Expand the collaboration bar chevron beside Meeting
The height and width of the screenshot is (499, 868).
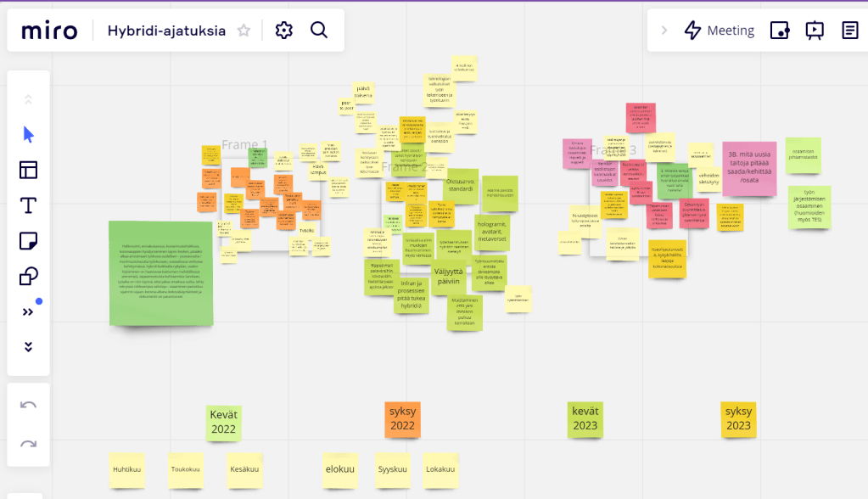[x=664, y=31]
